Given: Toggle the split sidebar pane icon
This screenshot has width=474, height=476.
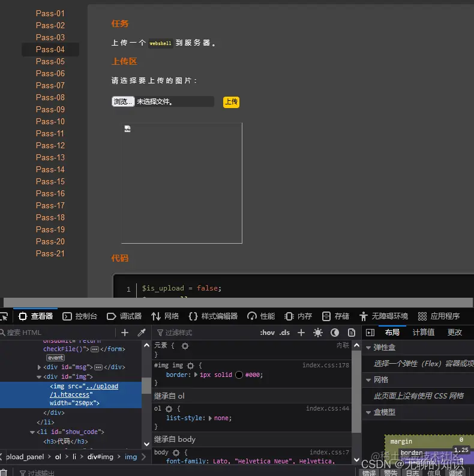Looking at the screenshot, I should 370,333.
